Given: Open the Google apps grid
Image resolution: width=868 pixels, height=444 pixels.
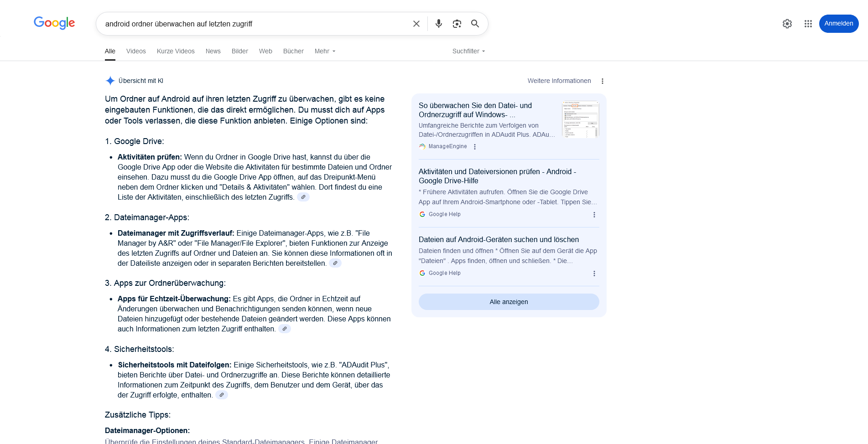Looking at the screenshot, I should coord(808,23).
